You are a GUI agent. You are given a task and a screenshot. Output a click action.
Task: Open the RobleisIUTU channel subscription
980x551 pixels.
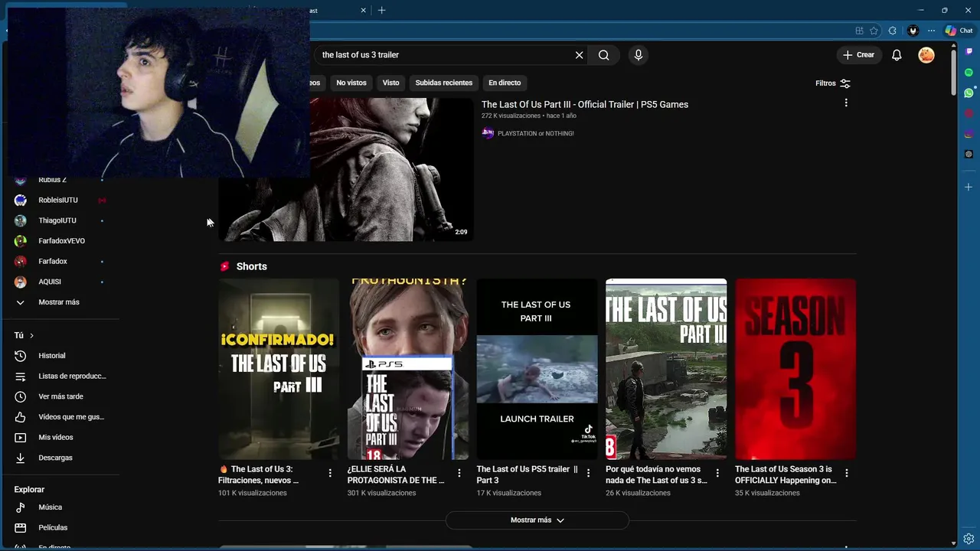click(60, 200)
